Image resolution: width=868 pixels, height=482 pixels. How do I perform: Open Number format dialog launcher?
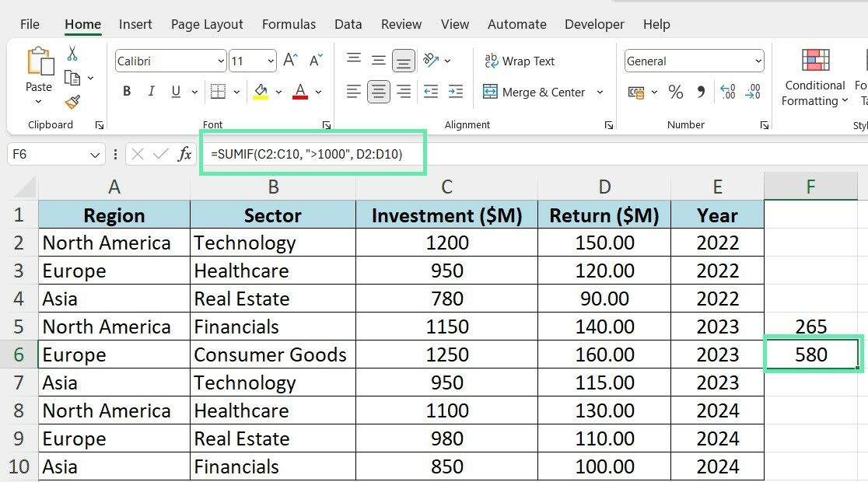point(765,126)
